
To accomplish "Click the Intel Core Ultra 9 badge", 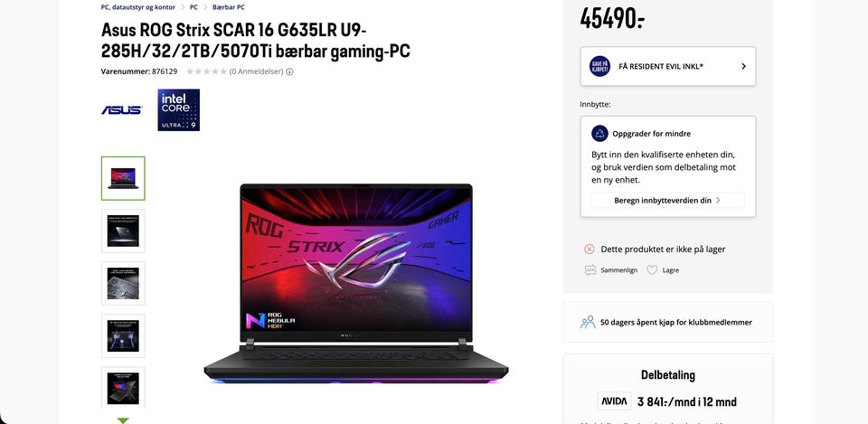I will (x=178, y=110).
